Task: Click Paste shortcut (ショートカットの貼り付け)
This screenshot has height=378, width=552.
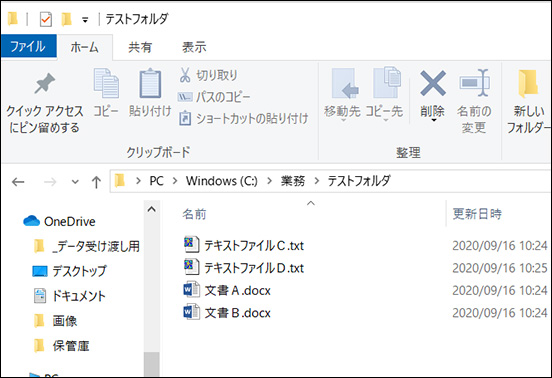Action: [244, 118]
